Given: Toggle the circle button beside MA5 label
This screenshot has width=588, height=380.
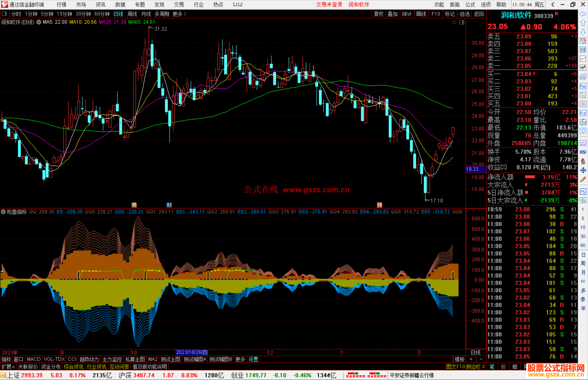Looking at the screenshot, I should [x=39, y=22].
